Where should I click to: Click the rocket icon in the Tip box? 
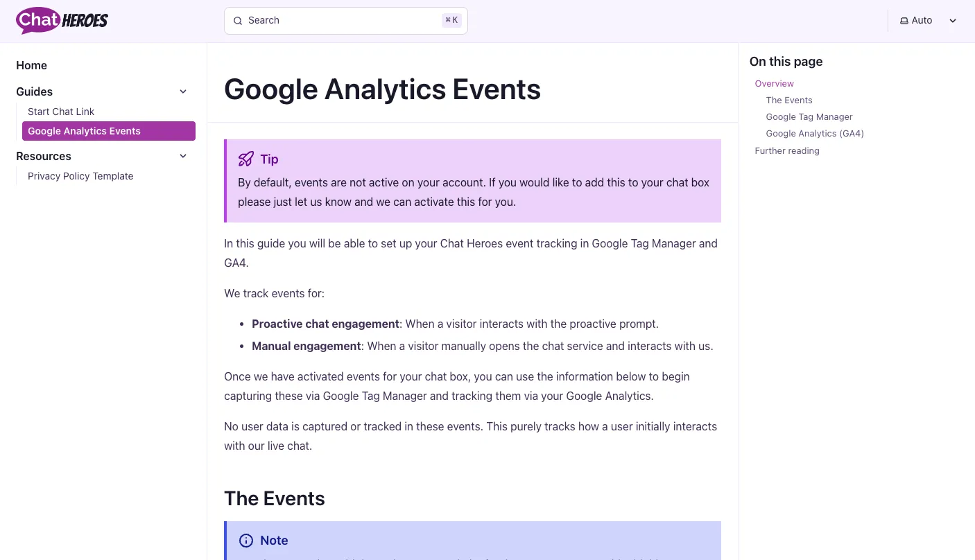point(246,159)
